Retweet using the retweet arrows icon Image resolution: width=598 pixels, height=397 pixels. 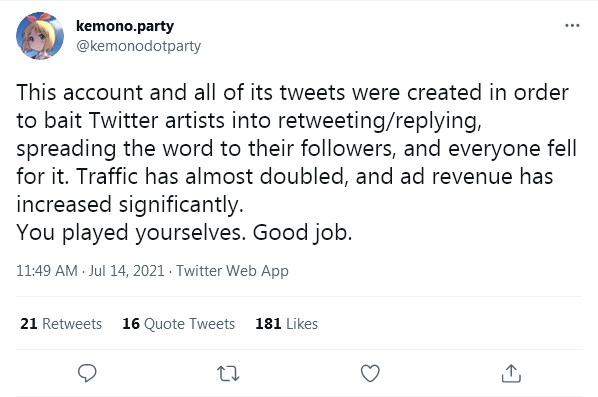[228, 373]
